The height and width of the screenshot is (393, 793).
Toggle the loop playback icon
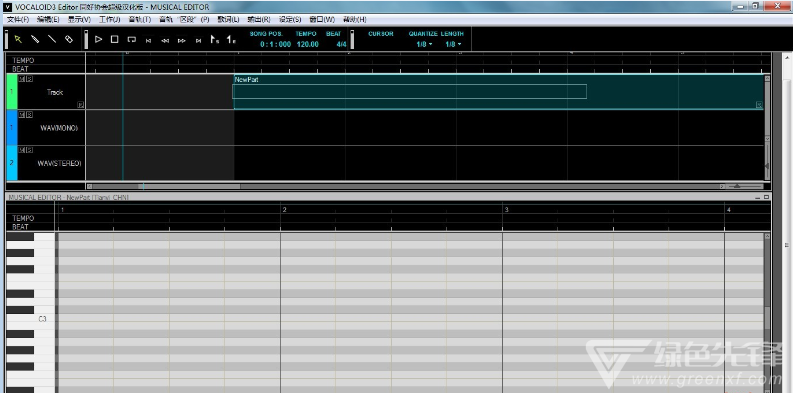tap(131, 39)
